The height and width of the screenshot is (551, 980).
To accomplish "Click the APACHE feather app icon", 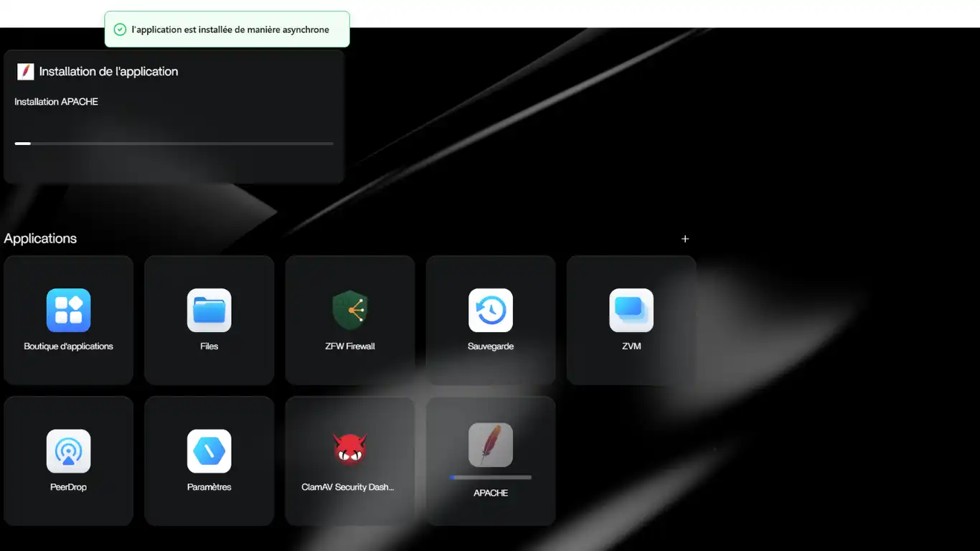I will pyautogui.click(x=491, y=445).
